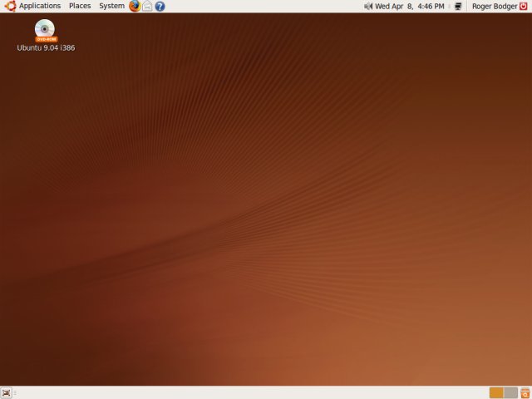
Task: Switch to the second gray workspace
Action: [510, 393]
